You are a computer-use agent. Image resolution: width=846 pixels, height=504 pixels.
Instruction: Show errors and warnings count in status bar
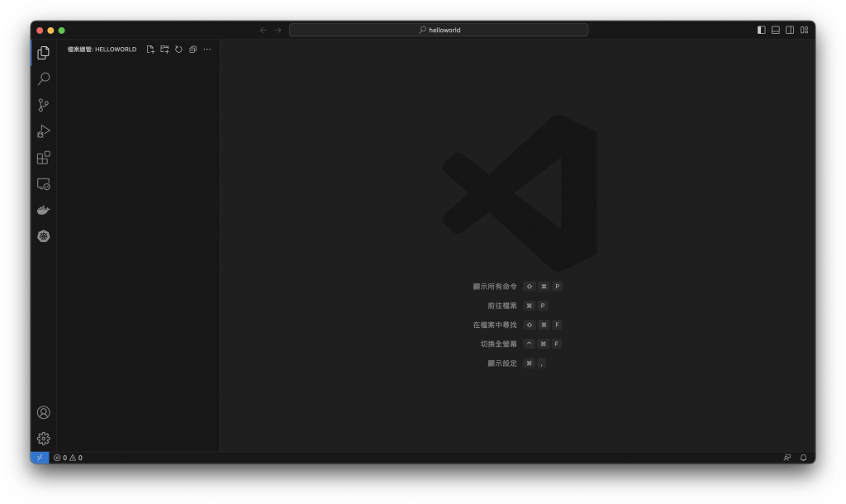(x=68, y=458)
